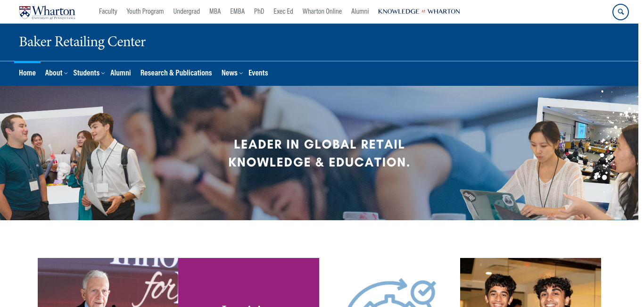Open the search magnifier icon
Screen dimensions: 644x307
[620, 12]
